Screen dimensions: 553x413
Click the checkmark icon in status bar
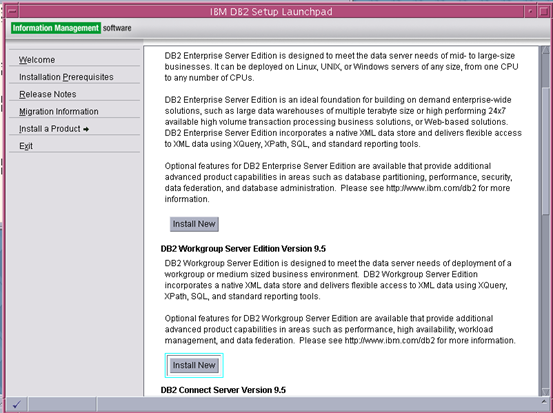(x=17, y=404)
